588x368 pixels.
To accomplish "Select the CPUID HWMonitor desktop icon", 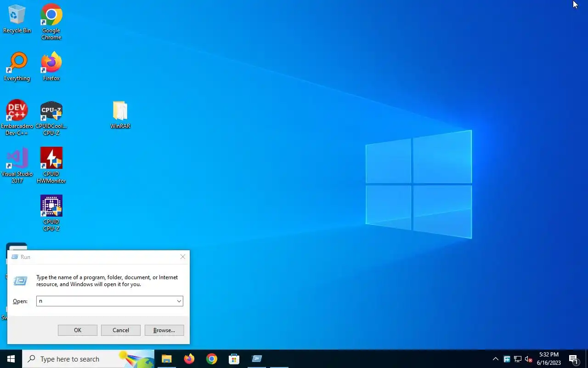I will pos(51,166).
